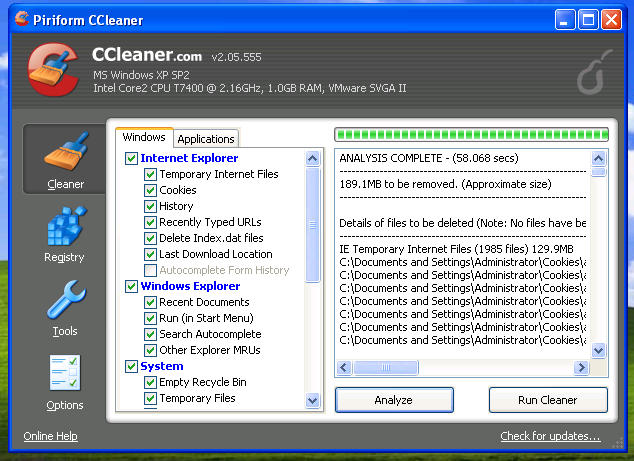The image size is (634, 461).
Task: Switch to the Applications tab
Action: [x=206, y=139]
